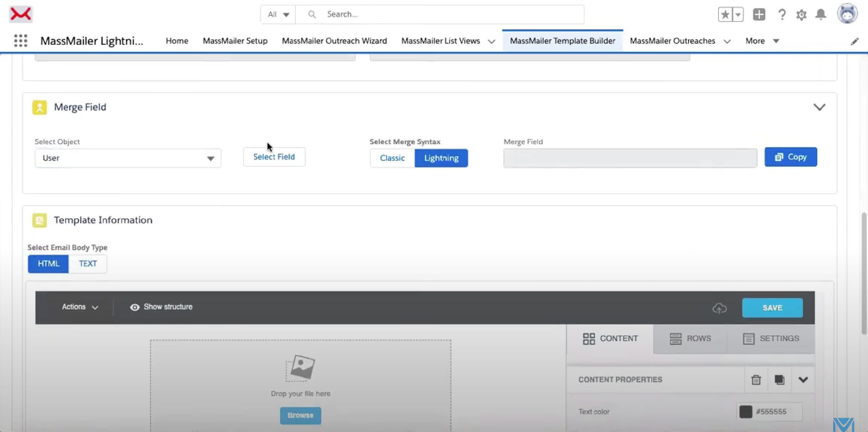This screenshot has width=868, height=432.
Task: Switch merge syntax to Classic
Action: [392, 158]
